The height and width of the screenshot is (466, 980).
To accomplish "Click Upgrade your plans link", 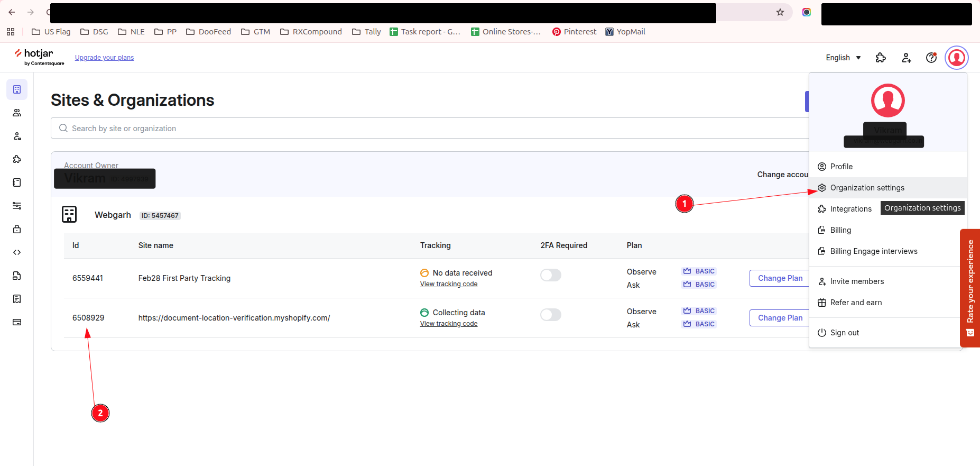I will (x=104, y=58).
